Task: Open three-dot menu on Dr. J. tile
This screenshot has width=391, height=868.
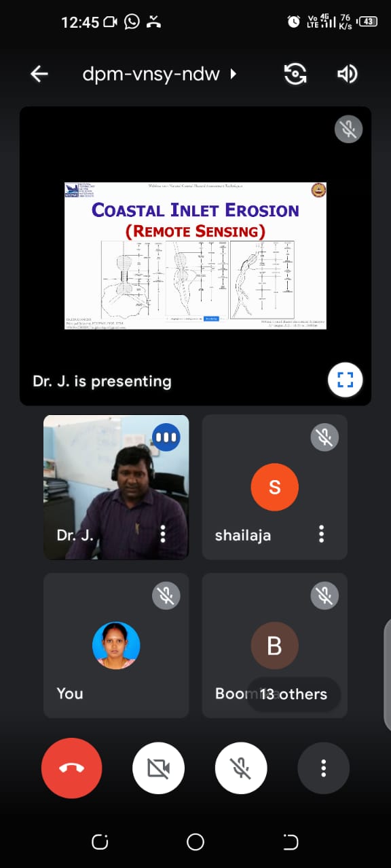Action: point(163,534)
